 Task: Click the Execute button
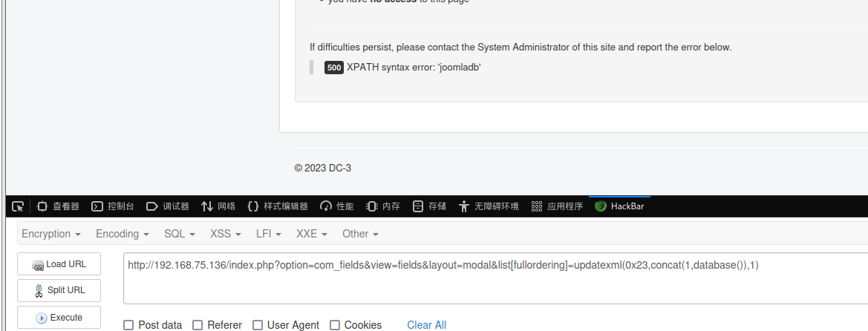[59, 317]
